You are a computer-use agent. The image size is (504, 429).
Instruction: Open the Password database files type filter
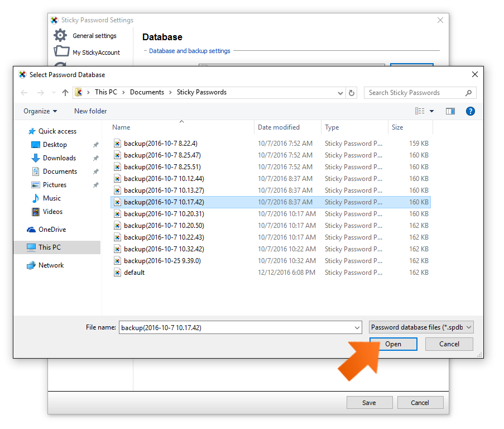421,328
